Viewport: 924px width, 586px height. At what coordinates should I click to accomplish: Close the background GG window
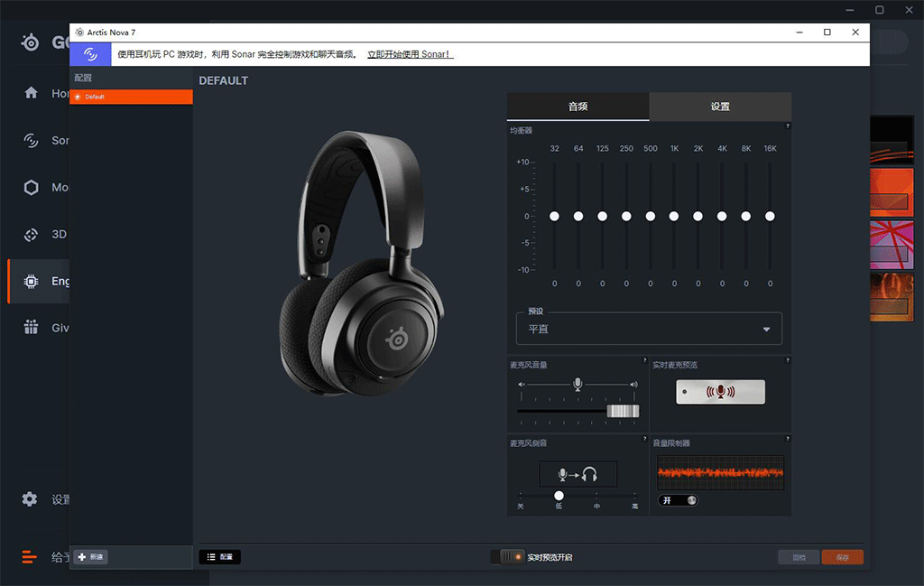click(909, 10)
